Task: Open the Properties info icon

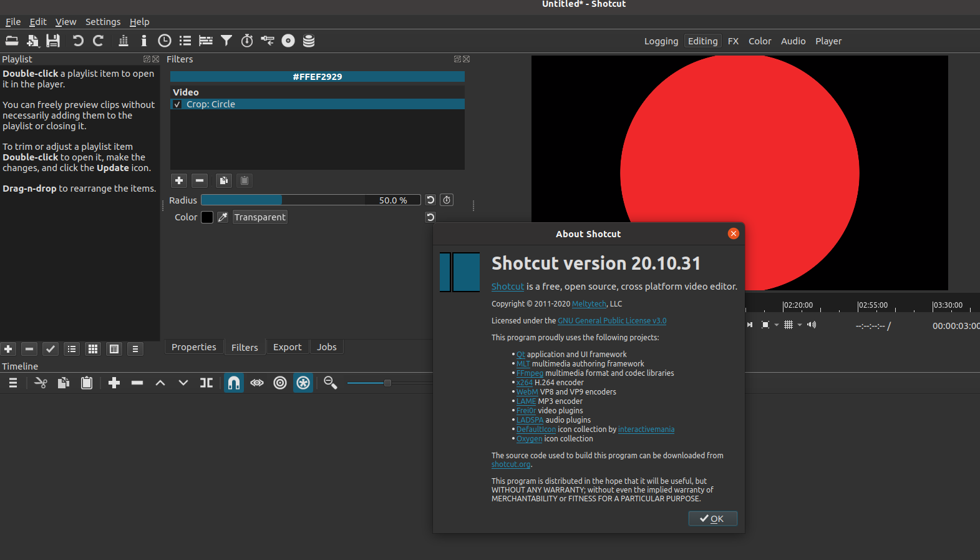Action: pos(144,41)
